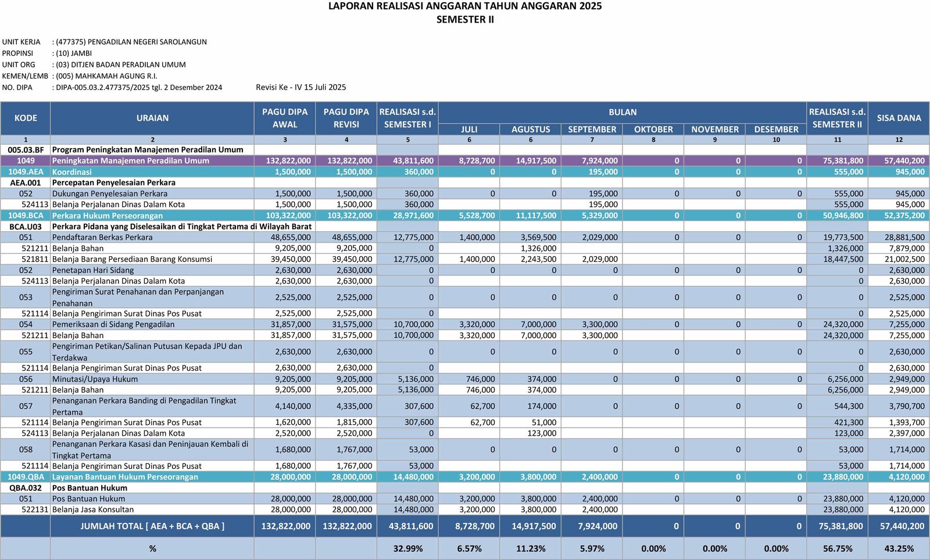930x560 pixels.
Task: Select the JUMLAH TOTAL [AEA + BCA + QBA] cell
Action: (x=152, y=526)
